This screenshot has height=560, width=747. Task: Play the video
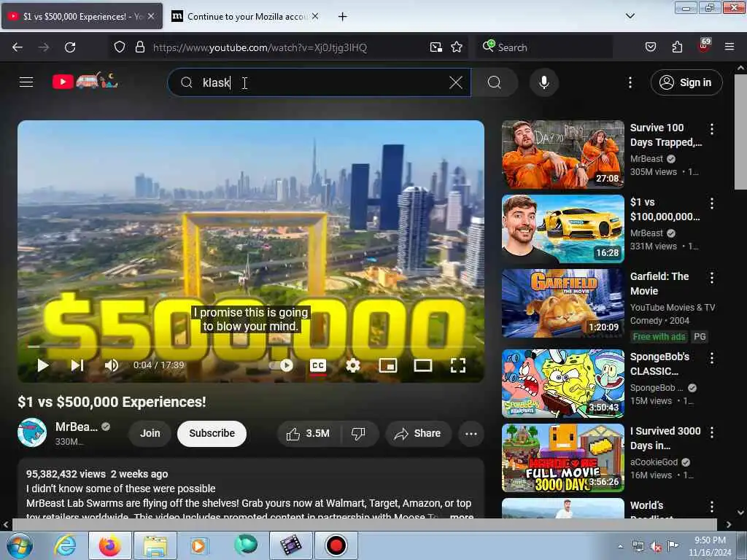point(43,365)
